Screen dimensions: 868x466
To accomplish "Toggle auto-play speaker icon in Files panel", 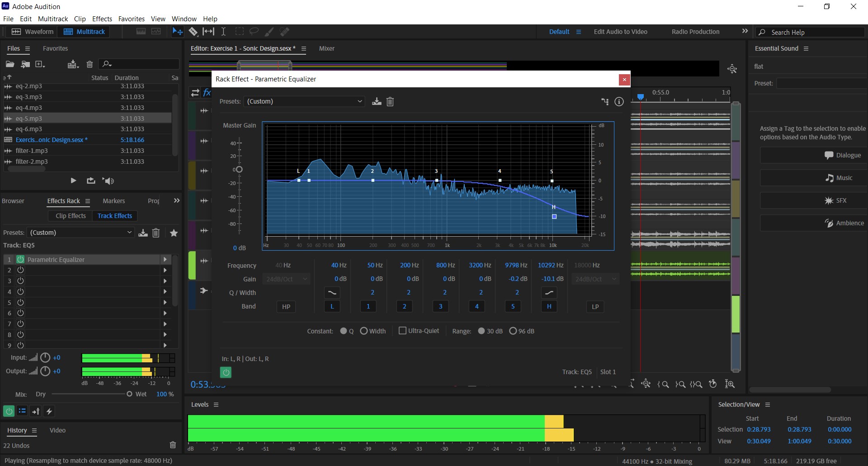I will 108,181.
